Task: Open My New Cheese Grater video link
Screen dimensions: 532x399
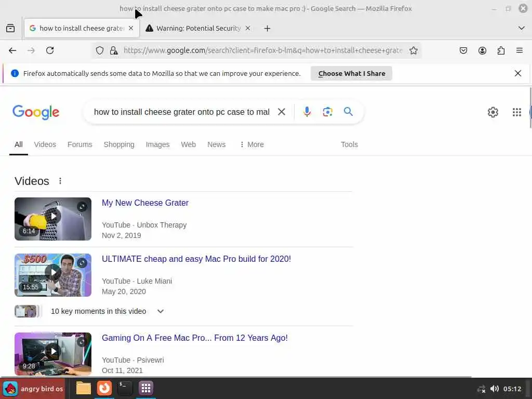Action: (x=145, y=203)
